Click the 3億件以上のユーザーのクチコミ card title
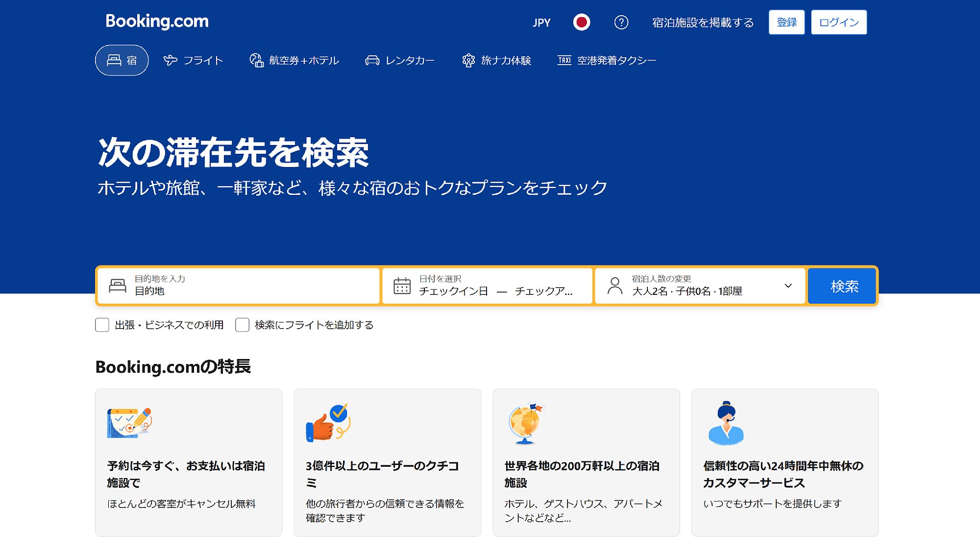Image resolution: width=980 pixels, height=551 pixels. click(382, 474)
